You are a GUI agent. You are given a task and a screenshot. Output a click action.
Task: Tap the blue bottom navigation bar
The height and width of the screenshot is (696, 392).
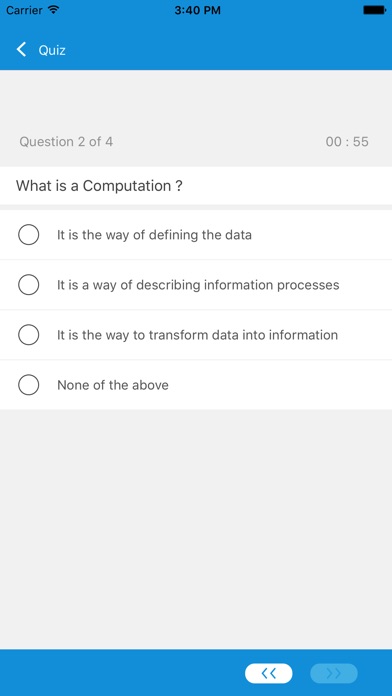(x=196, y=672)
